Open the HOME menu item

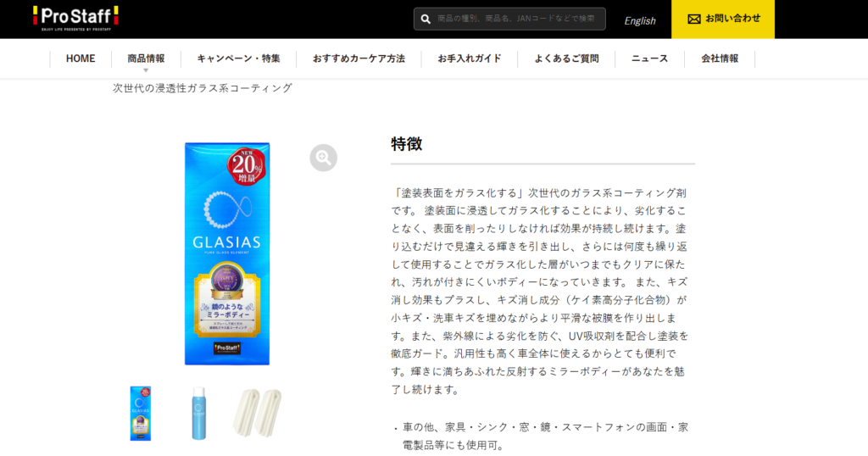(x=81, y=58)
